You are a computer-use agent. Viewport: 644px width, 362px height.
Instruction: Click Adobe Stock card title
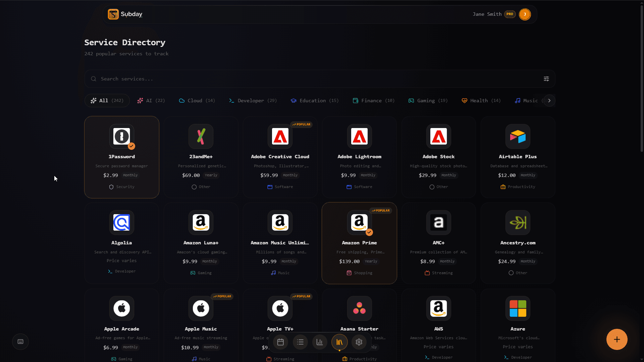pos(438,157)
